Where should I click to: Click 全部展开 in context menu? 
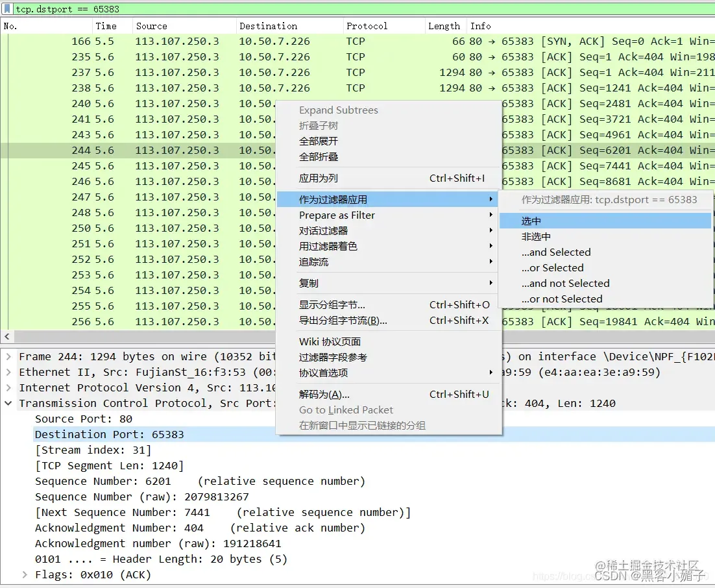pyautogui.click(x=389, y=141)
